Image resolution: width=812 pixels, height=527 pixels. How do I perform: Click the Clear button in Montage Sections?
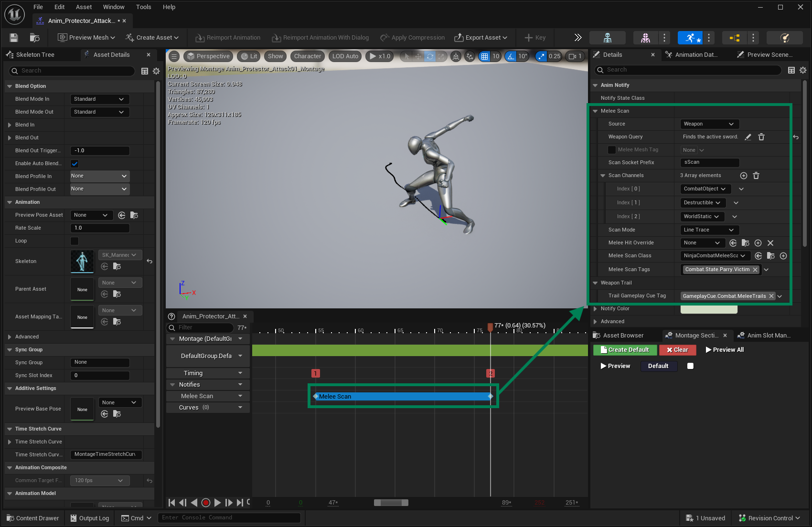tap(677, 350)
